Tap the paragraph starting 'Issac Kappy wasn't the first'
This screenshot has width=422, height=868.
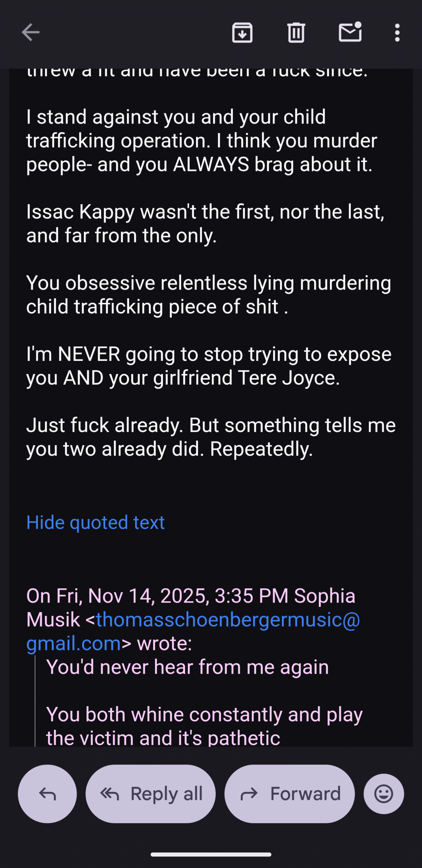pos(205,223)
